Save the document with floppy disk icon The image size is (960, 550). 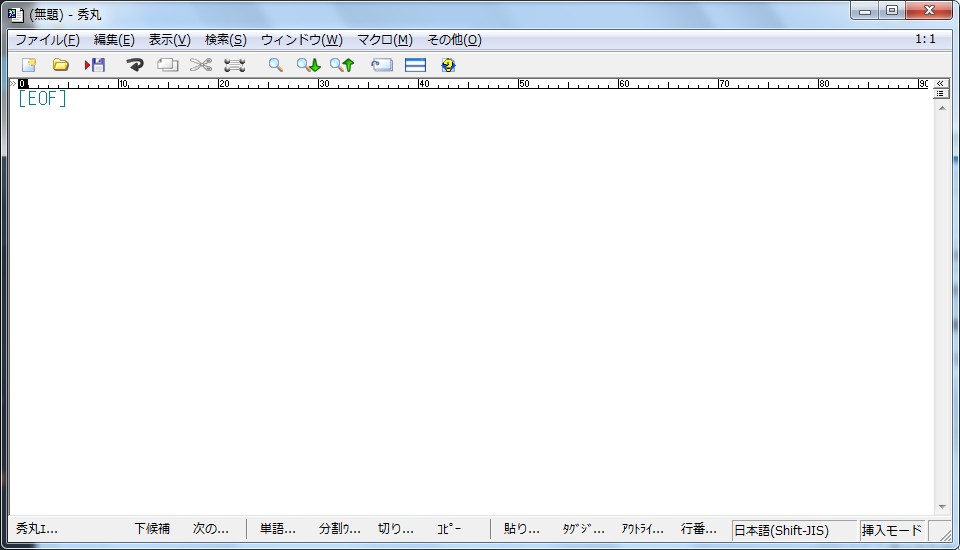pos(95,65)
